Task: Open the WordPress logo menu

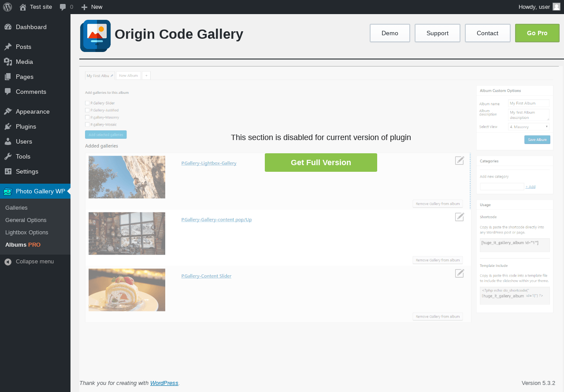Action: tap(7, 7)
